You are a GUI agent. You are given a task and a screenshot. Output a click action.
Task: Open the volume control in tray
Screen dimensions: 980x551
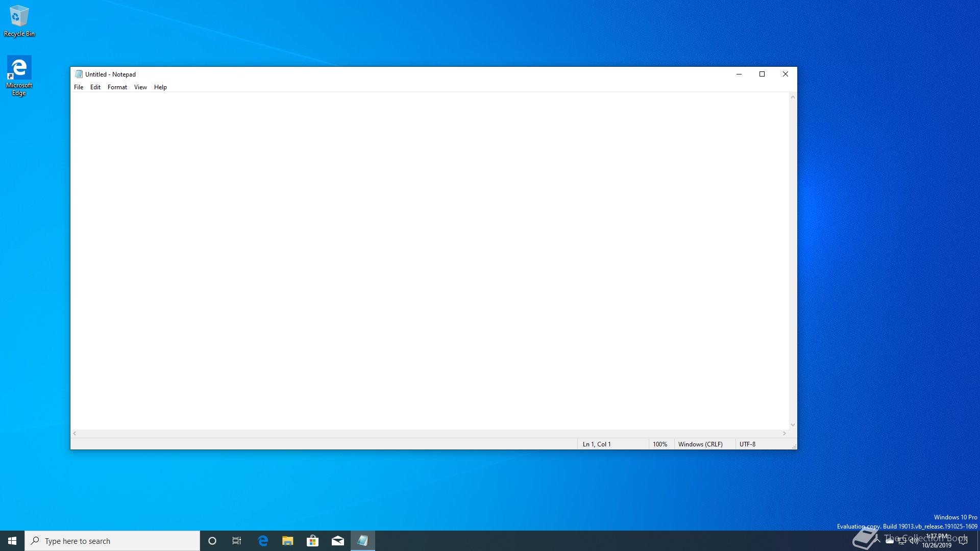tap(914, 541)
